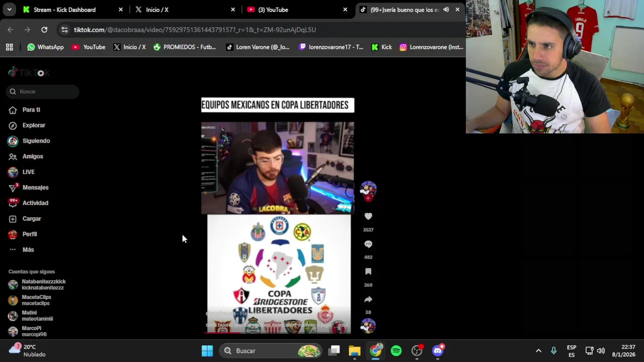This screenshot has height=362, width=644.
Task: Like the video with heart icon
Action: click(368, 216)
